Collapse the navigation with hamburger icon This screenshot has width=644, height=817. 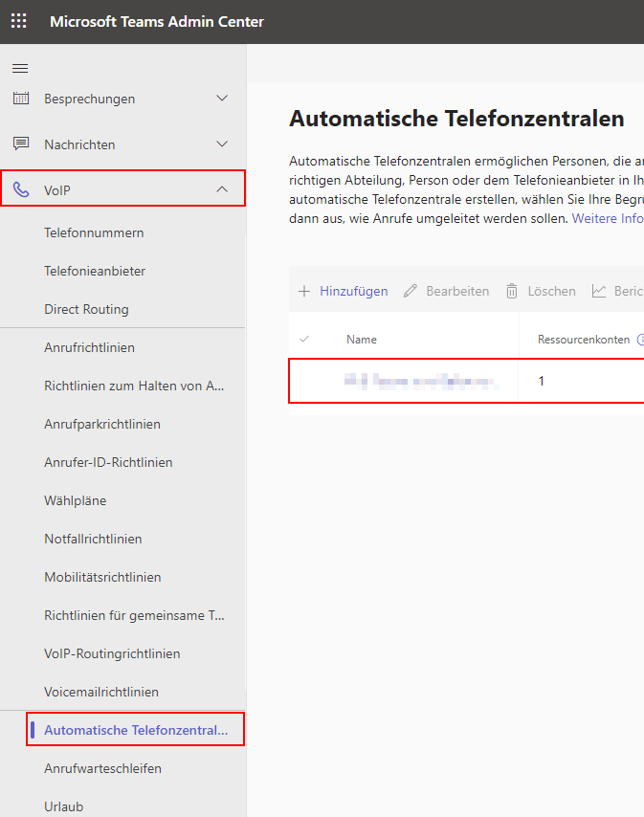(20, 68)
